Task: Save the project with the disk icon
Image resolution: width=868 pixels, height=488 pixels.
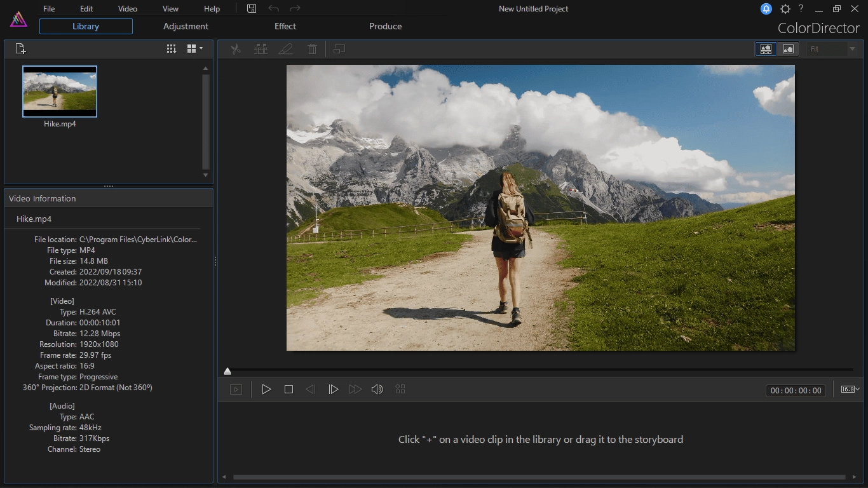Action: 252,9
